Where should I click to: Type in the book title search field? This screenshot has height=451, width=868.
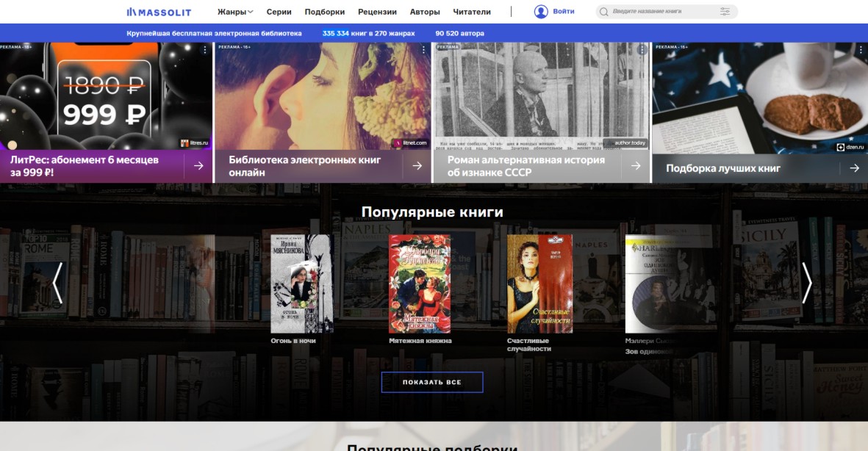(x=661, y=12)
